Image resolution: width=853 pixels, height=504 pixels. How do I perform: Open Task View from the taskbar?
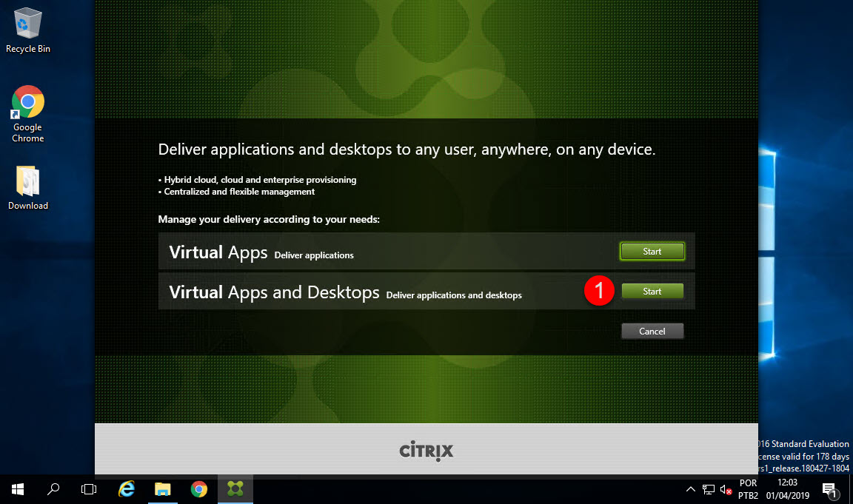click(89, 489)
